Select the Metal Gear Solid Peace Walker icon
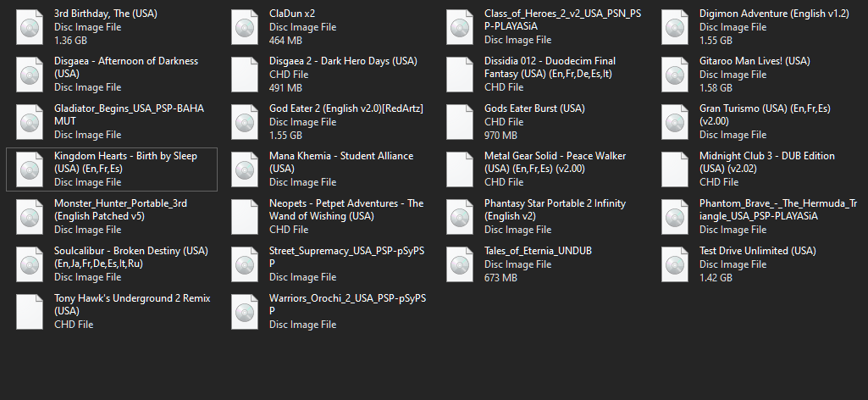 [460, 169]
